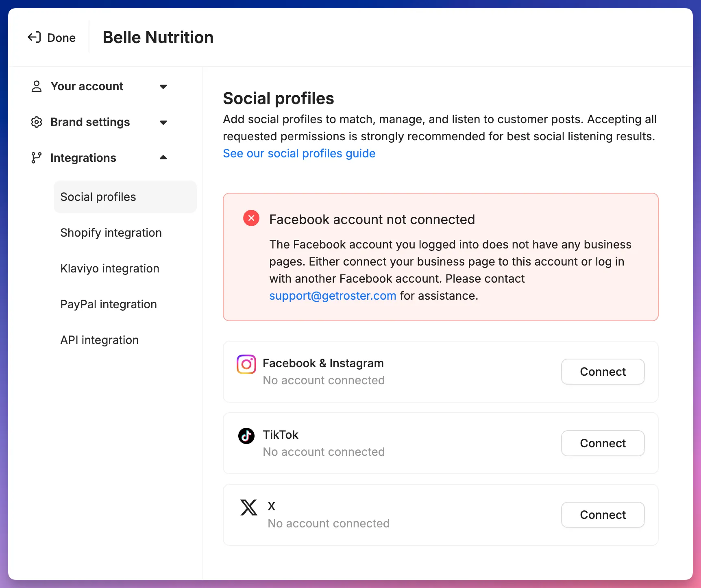Screen dimensions: 701x588
Task: Select Social profiles in the sidebar
Action: pyautogui.click(x=125, y=197)
